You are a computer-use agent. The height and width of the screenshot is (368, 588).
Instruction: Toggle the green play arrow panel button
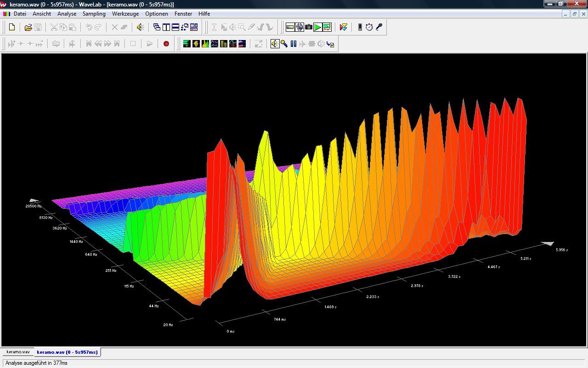[x=318, y=27]
